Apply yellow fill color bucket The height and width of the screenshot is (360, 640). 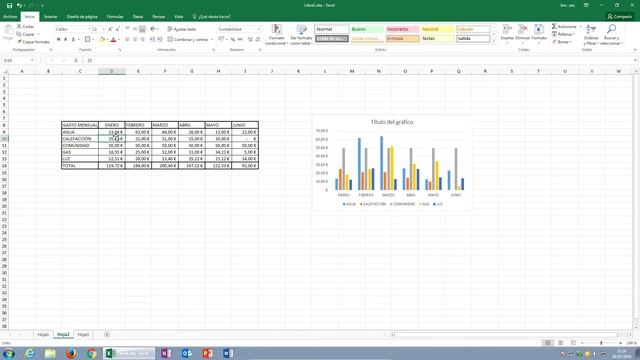click(102, 40)
